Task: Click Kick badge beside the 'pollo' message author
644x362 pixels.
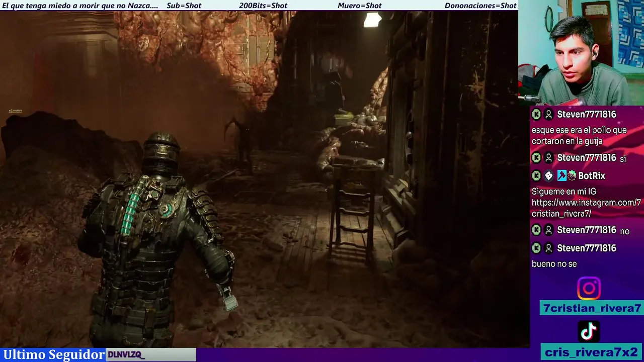Action: (536, 115)
